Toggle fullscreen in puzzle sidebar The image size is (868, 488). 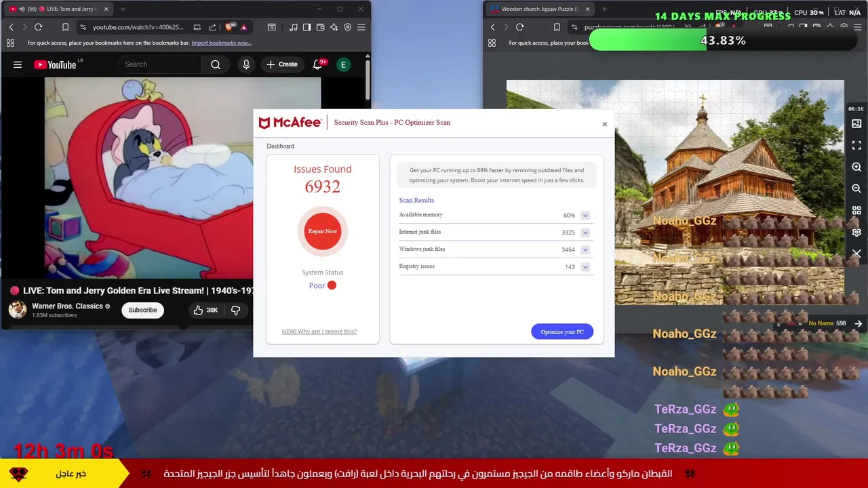point(856,145)
